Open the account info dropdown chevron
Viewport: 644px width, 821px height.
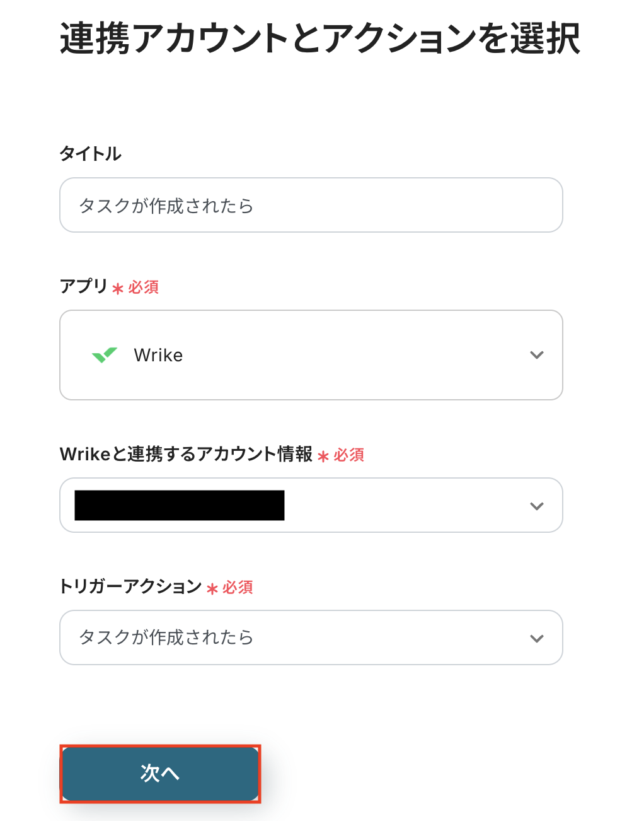pyautogui.click(x=537, y=506)
